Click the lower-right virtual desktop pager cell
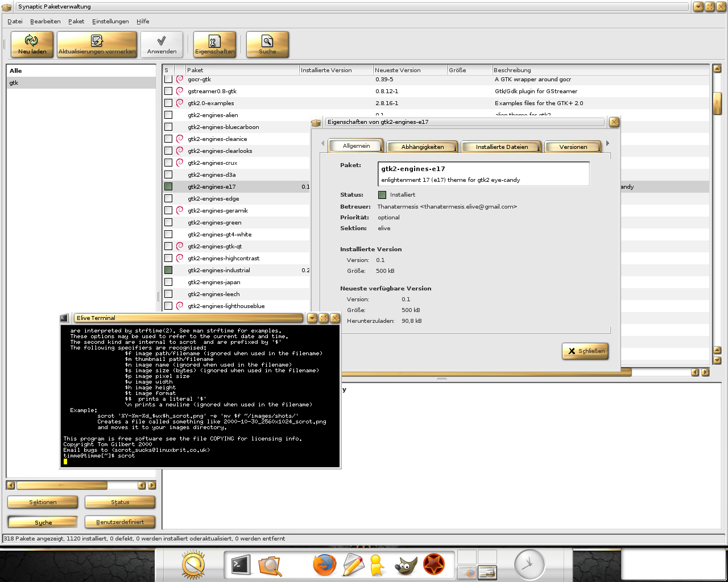 pos(487,572)
